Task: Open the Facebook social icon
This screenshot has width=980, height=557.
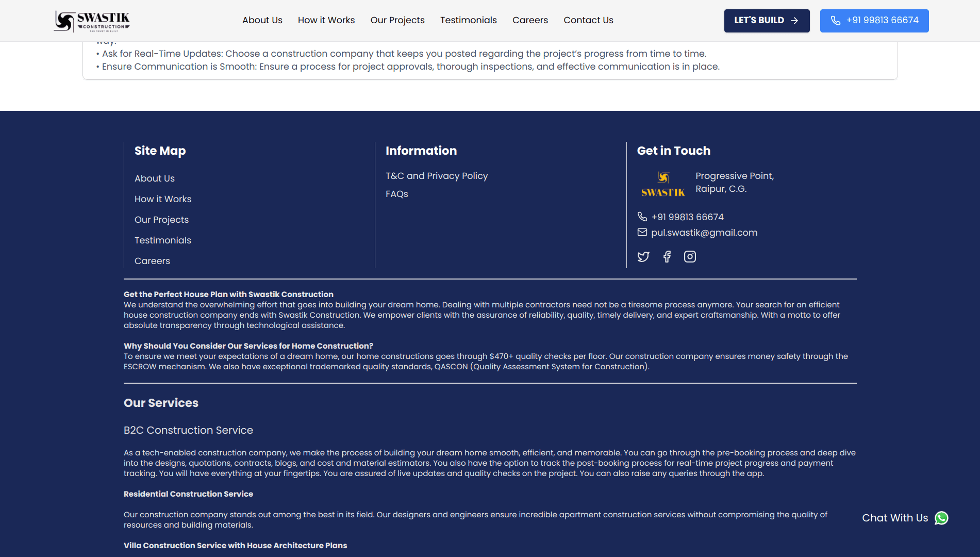Action: (667, 257)
